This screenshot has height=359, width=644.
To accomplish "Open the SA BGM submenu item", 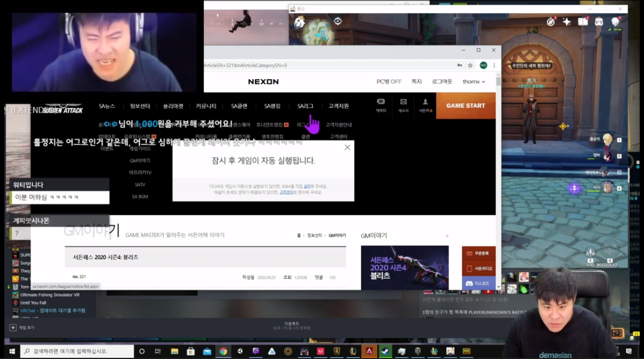I will pos(140,197).
